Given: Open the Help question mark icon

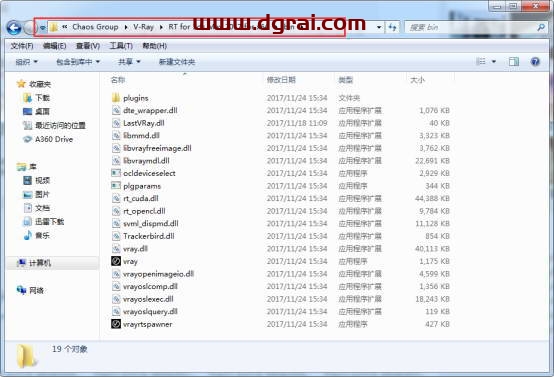Looking at the screenshot, I should (x=535, y=62).
